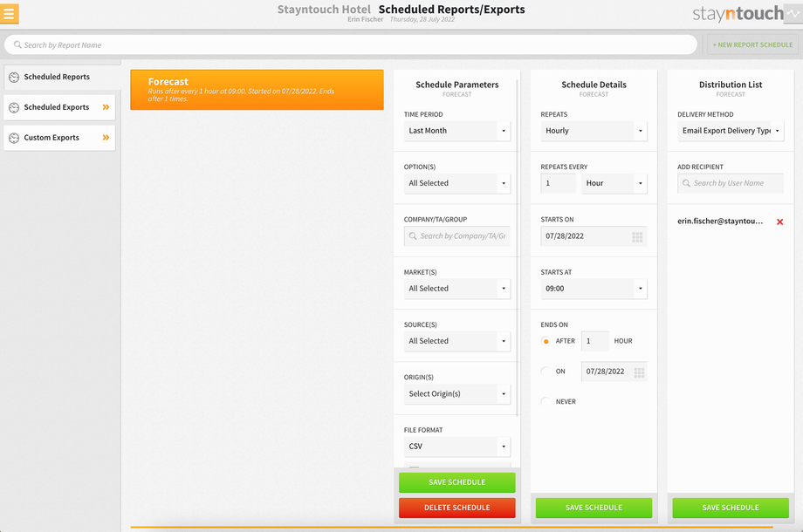Click the Scheduled Exports clock icon
The image size is (803, 532).
tap(14, 107)
